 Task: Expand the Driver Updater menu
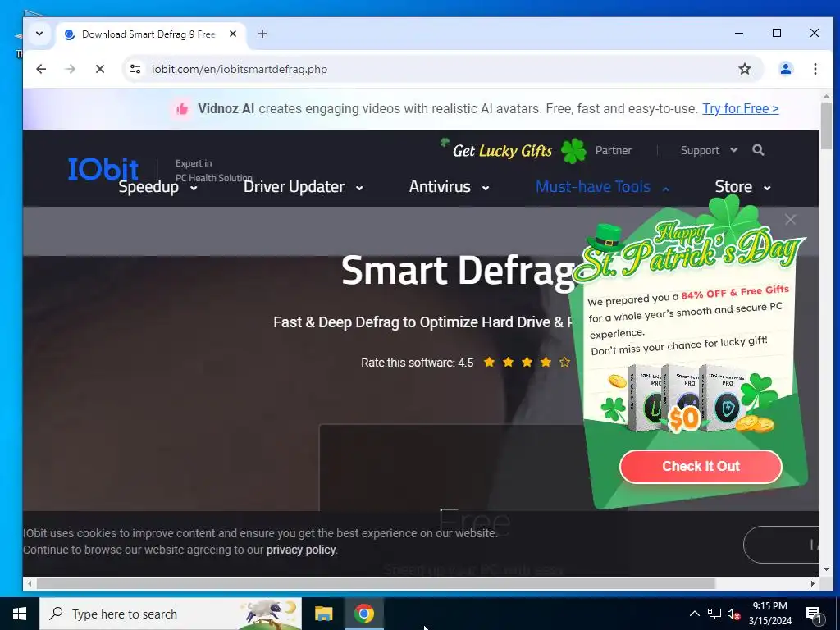304,187
